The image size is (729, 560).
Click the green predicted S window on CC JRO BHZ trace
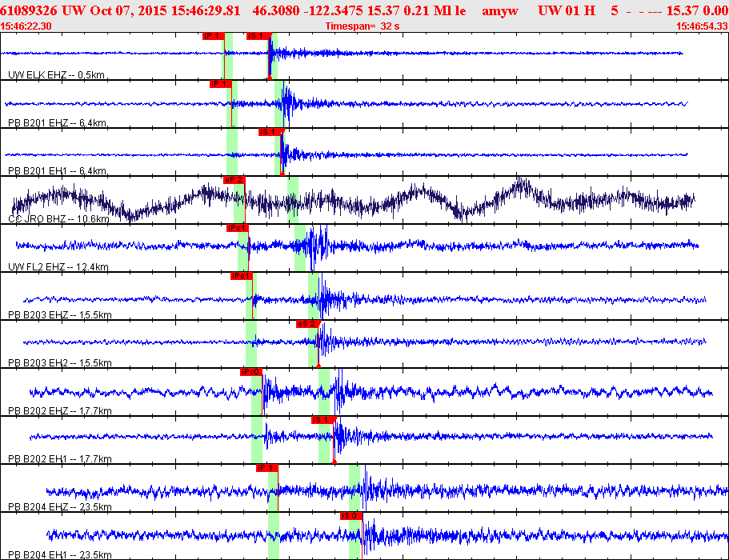(293, 200)
